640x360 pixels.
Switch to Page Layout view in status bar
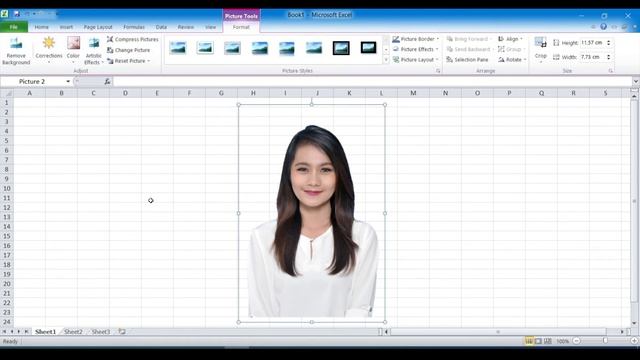[538, 341]
